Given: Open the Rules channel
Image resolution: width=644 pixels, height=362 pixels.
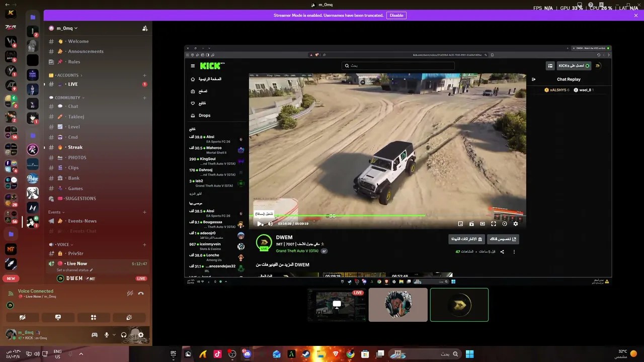Looking at the screenshot, I should 98,62.
